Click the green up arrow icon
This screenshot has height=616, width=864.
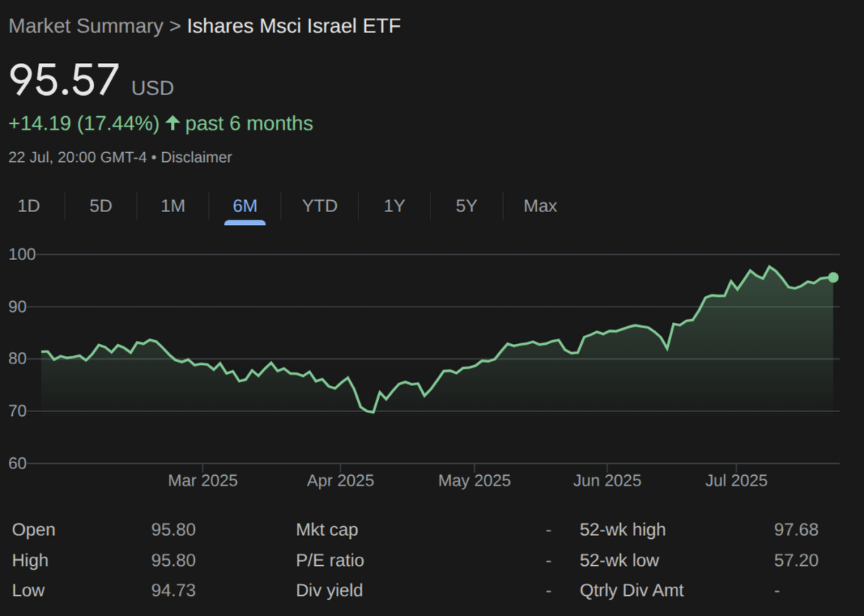[x=173, y=123]
